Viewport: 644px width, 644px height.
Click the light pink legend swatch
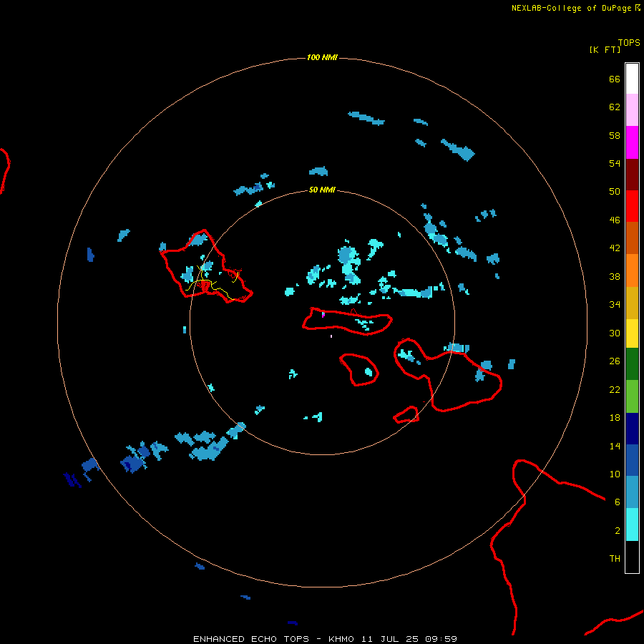[632, 109]
